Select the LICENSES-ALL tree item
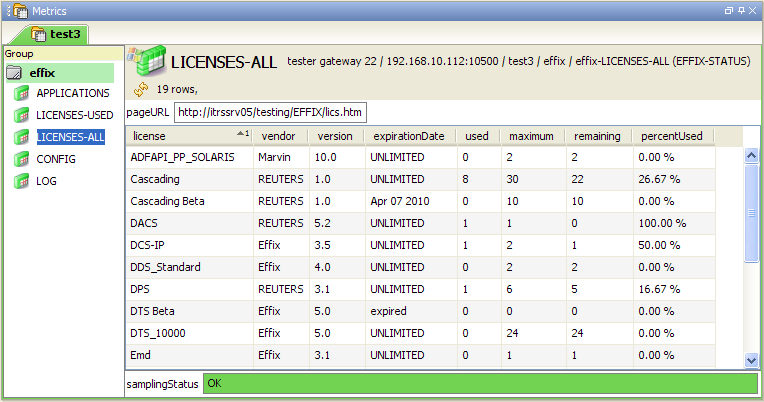 point(69,137)
